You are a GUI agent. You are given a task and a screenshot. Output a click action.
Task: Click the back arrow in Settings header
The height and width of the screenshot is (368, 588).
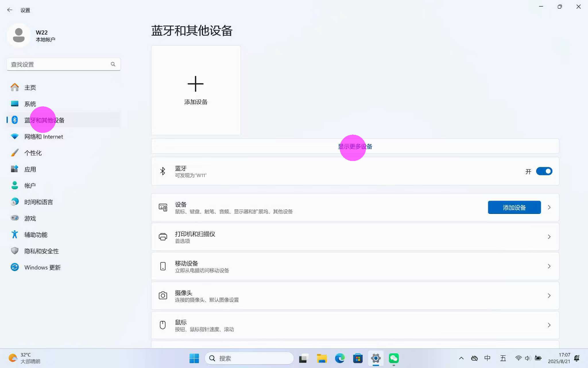(10, 10)
